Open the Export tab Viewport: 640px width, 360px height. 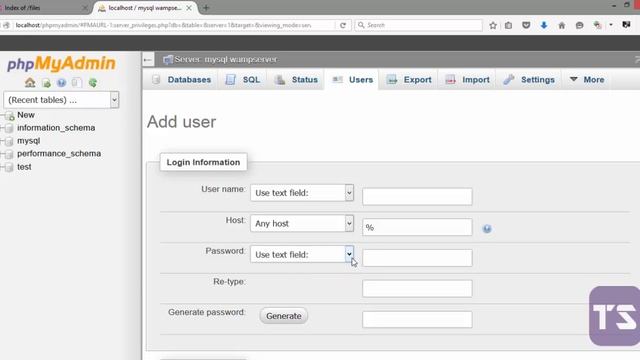pyautogui.click(x=409, y=80)
